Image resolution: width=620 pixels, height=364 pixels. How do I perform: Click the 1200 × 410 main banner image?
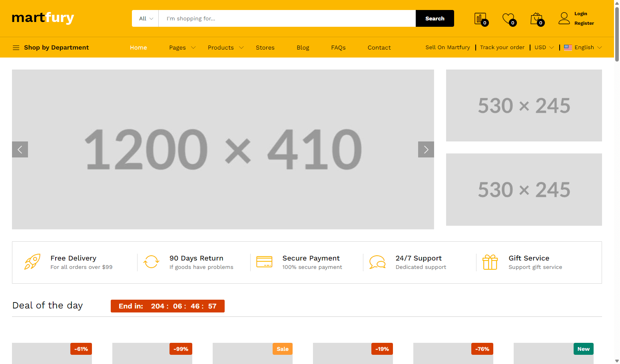(223, 149)
